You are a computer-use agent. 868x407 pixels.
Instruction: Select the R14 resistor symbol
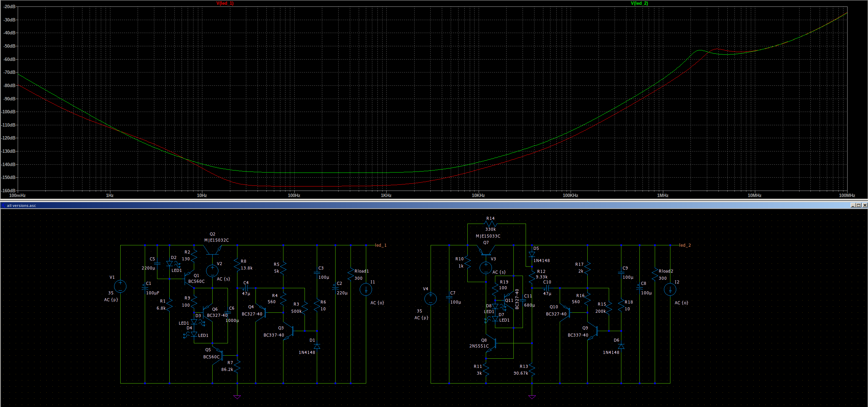click(491, 224)
